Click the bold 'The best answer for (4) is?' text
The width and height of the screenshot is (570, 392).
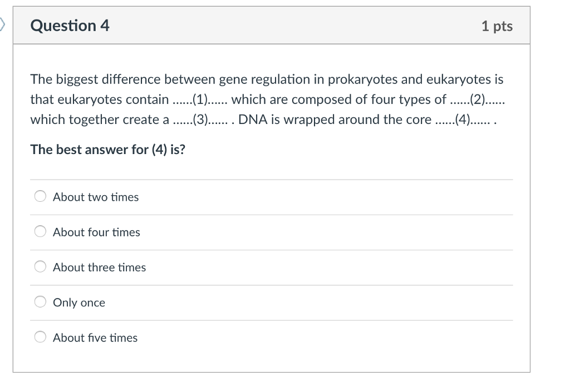coord(107,149)
